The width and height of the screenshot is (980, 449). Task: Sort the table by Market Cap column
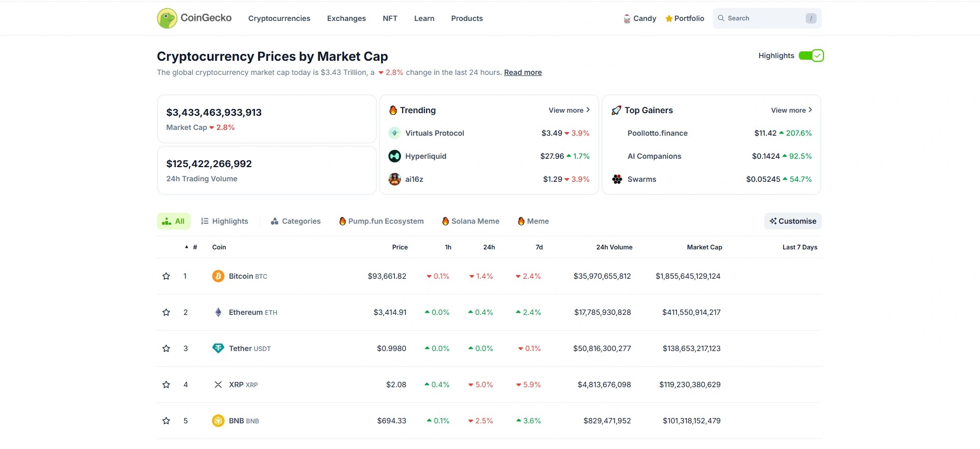pyautogui.click(x=704, y=247)
